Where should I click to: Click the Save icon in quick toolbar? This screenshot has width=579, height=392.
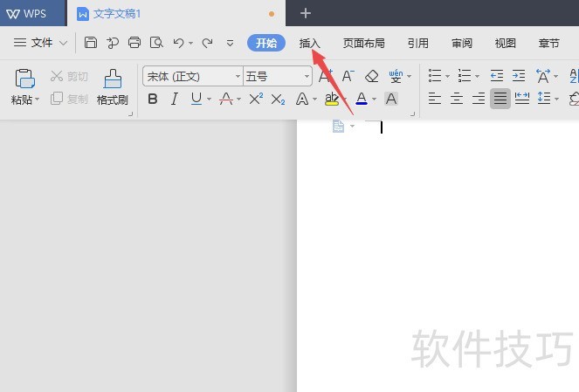pos(91,43)
